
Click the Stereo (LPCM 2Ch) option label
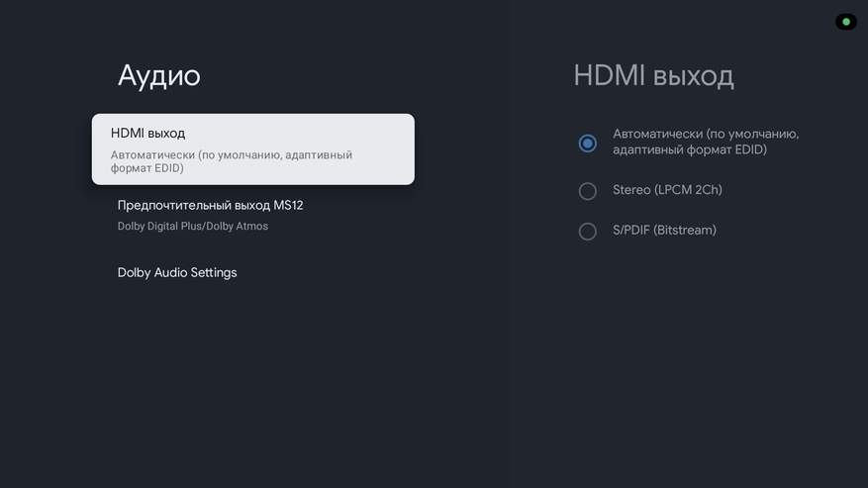pyautogui.click(x=667, y=190)
